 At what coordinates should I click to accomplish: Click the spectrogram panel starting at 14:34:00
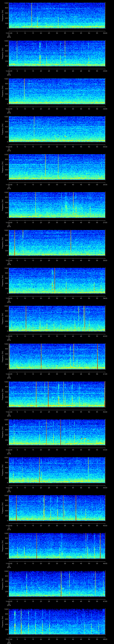pos(57,129)
